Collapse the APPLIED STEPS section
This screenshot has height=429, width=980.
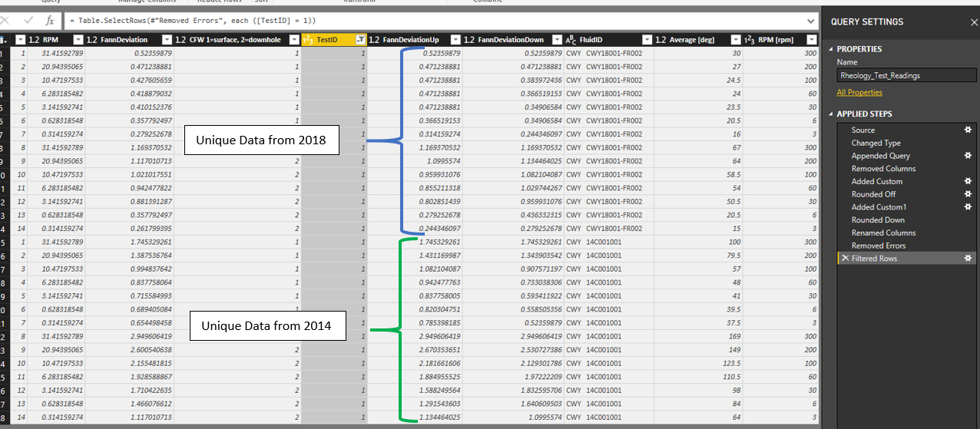click(833, 114)
